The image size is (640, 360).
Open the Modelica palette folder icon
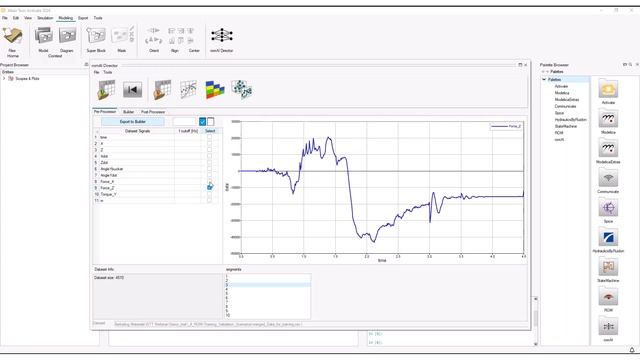[x=608, y=119]
